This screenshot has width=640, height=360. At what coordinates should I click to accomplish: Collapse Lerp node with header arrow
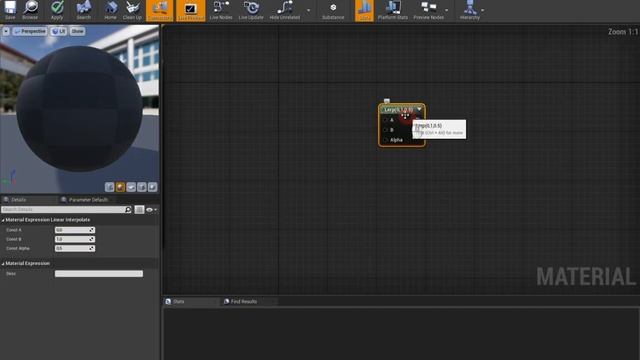pos(419,109)
